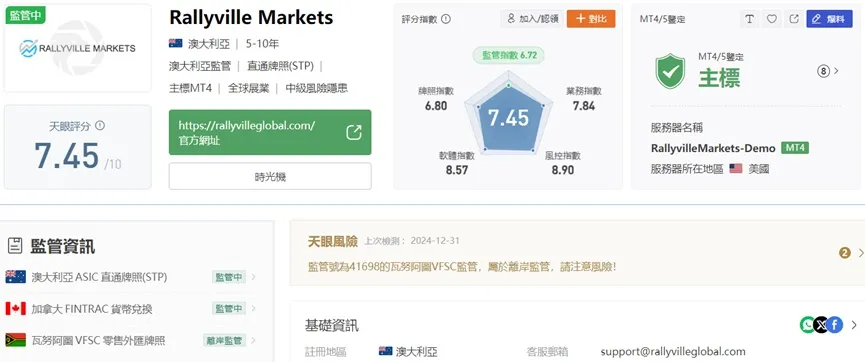865x362 pixels.
Task: Click the 業務指數 7.84 value
Action: (x=584, y=106)
